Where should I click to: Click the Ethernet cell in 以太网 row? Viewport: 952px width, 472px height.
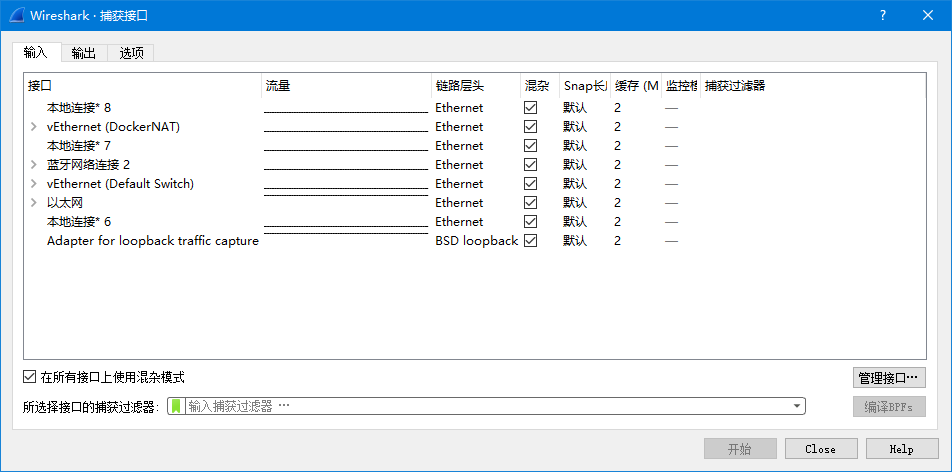[459, 202]
